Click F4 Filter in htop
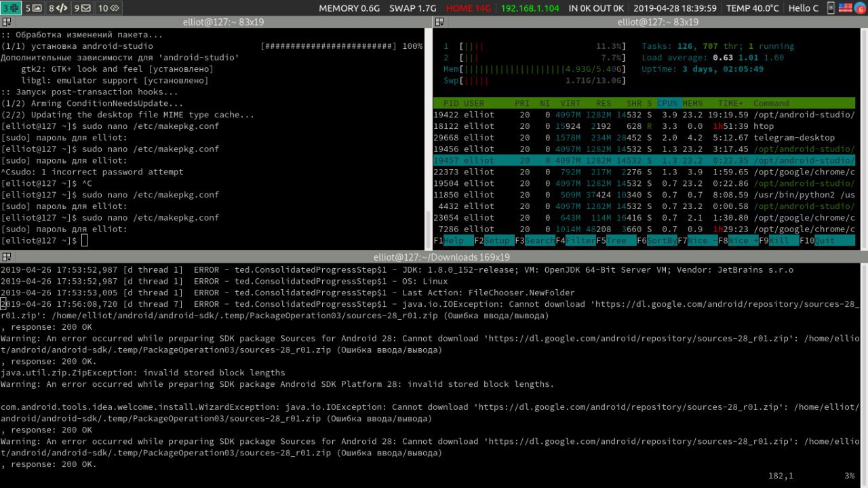The width and height of the screenshot is (868, 488). 576,240
